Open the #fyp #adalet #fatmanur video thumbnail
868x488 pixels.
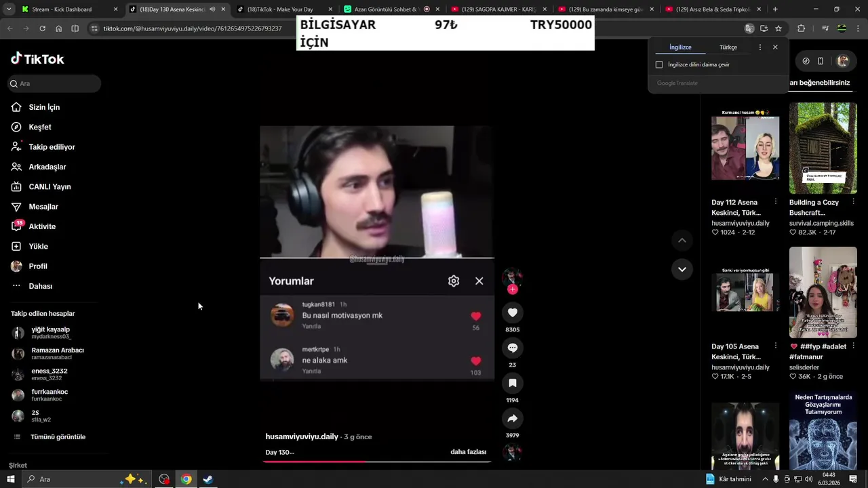pyautogui.click(x=823, y=292)
